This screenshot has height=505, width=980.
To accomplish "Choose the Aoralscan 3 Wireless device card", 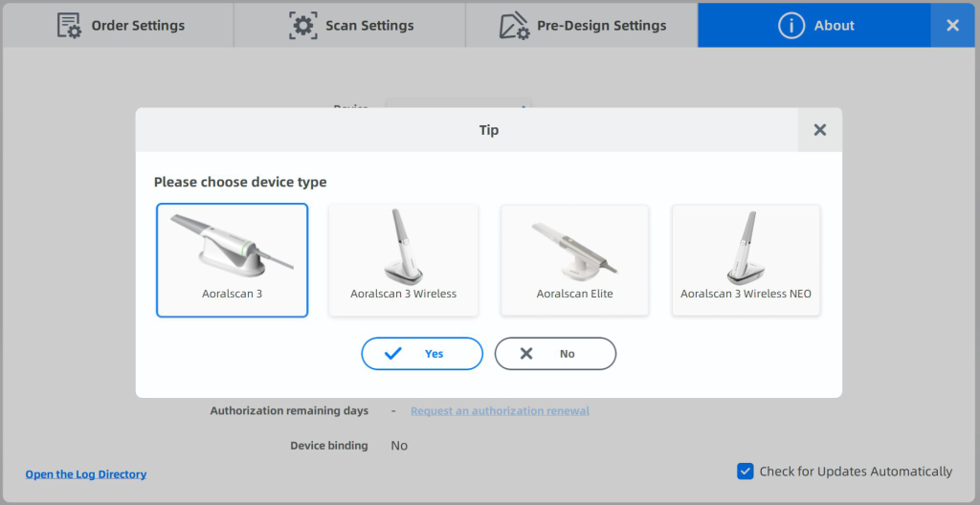I will point(403,260).
